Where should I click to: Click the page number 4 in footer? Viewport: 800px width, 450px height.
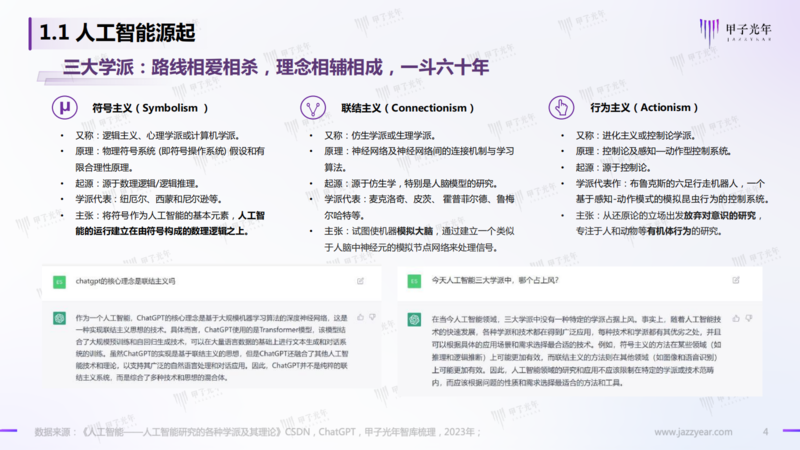765,432
